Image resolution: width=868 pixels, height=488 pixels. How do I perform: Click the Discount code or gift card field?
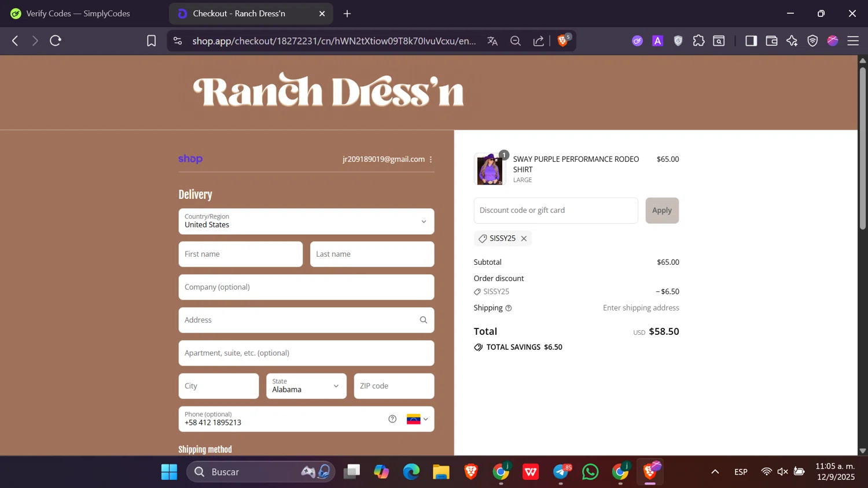point(556,210)
